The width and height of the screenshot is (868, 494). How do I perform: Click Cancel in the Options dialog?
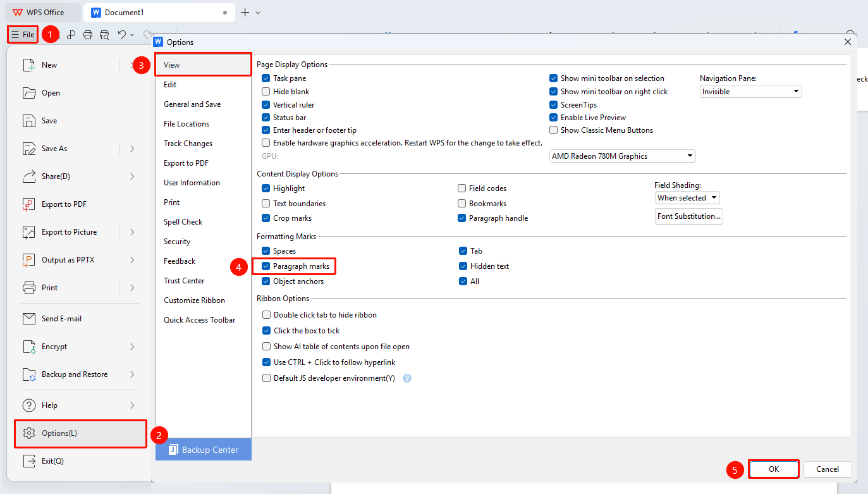click(828, 469)
